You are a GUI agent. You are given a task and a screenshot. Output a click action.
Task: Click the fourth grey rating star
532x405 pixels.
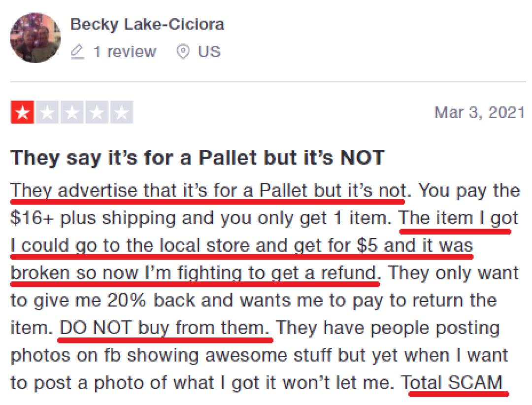(97, 113)
